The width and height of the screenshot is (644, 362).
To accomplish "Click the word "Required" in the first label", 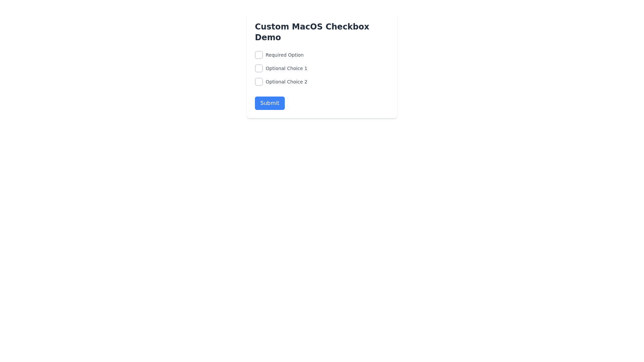I will [276, 55].
